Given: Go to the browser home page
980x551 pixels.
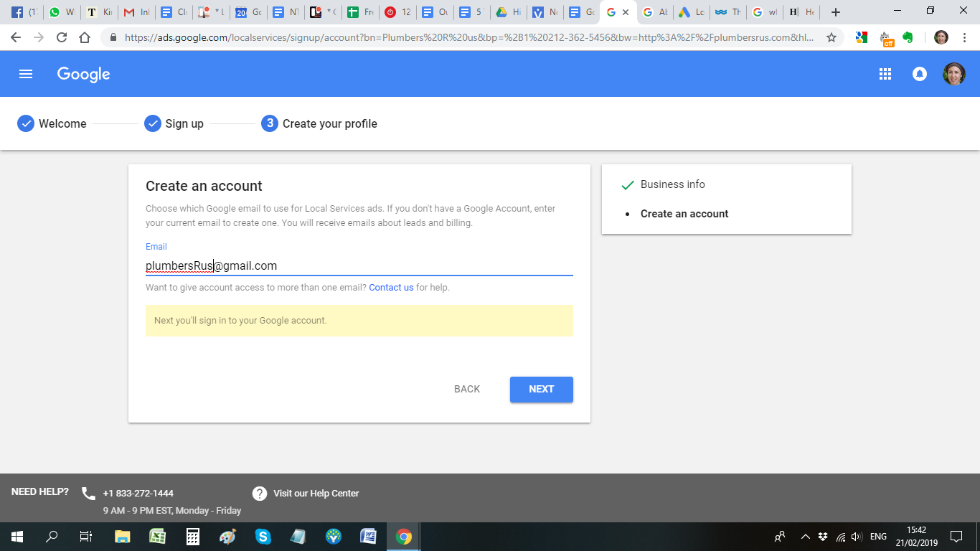Looking at the screenshot, I should [85, 37].
